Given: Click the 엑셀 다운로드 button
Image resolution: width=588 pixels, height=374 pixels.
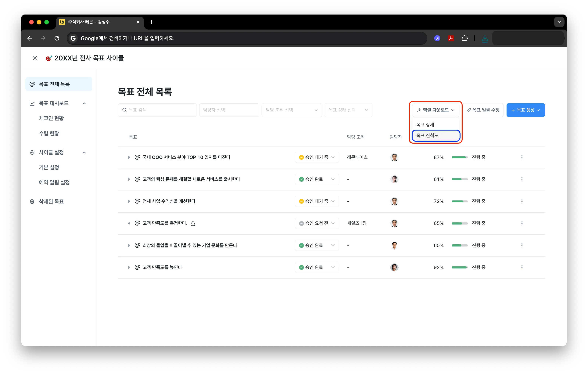Looking at the screenshot, I should click(x=436, y=110).
